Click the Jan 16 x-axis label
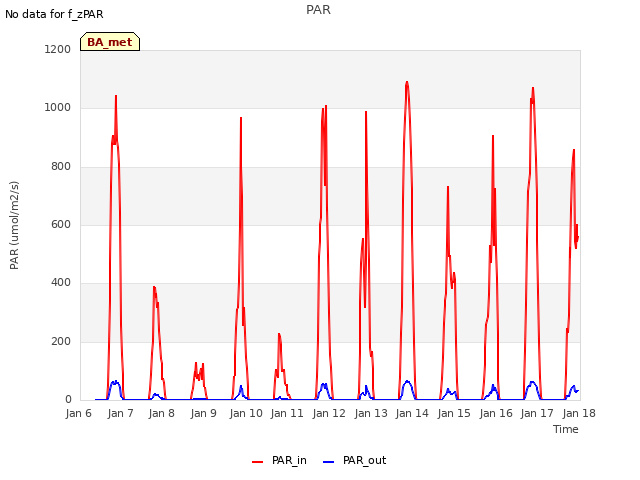The width and height of the screenshot is (640, 480). (x=496, y=413)
